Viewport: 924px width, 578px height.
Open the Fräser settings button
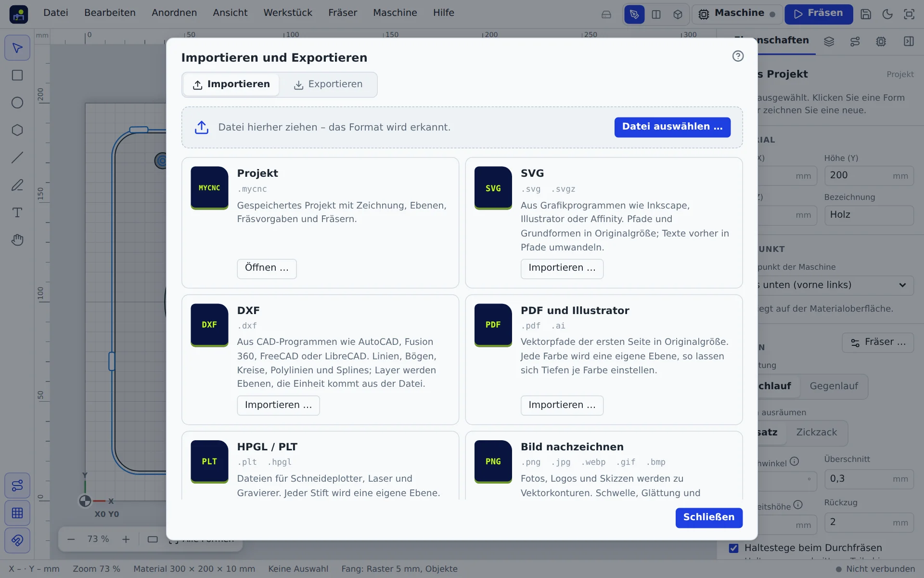click(878, 342)
